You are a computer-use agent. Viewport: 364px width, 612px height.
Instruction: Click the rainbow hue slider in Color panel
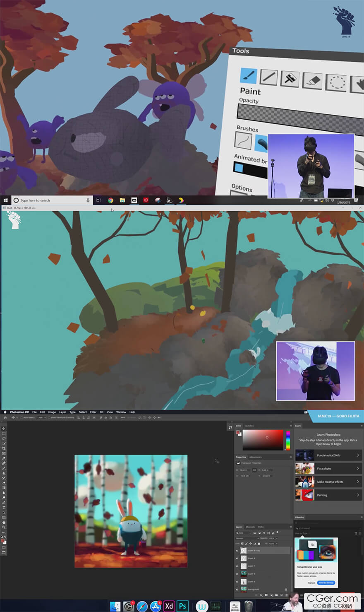coord(288,440)
